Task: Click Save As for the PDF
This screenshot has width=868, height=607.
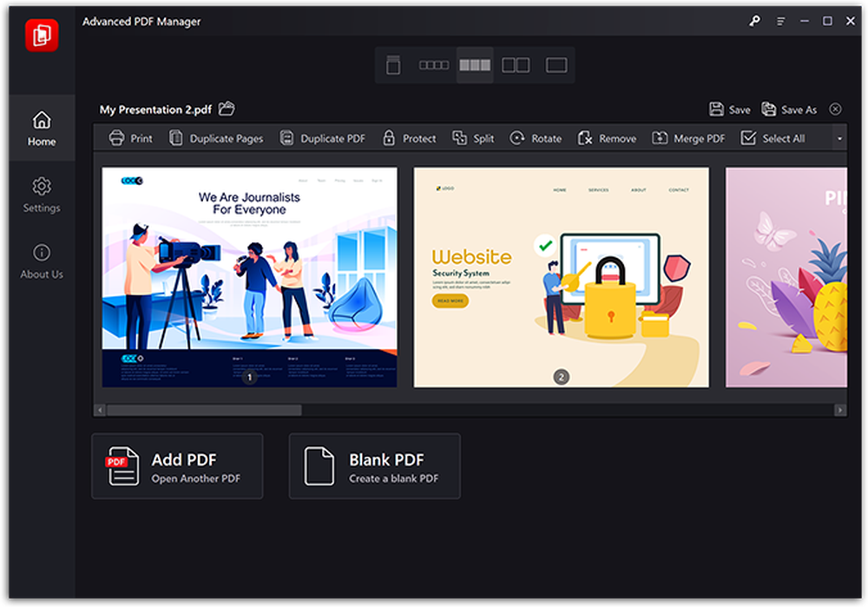Action: tap(789, 109)
